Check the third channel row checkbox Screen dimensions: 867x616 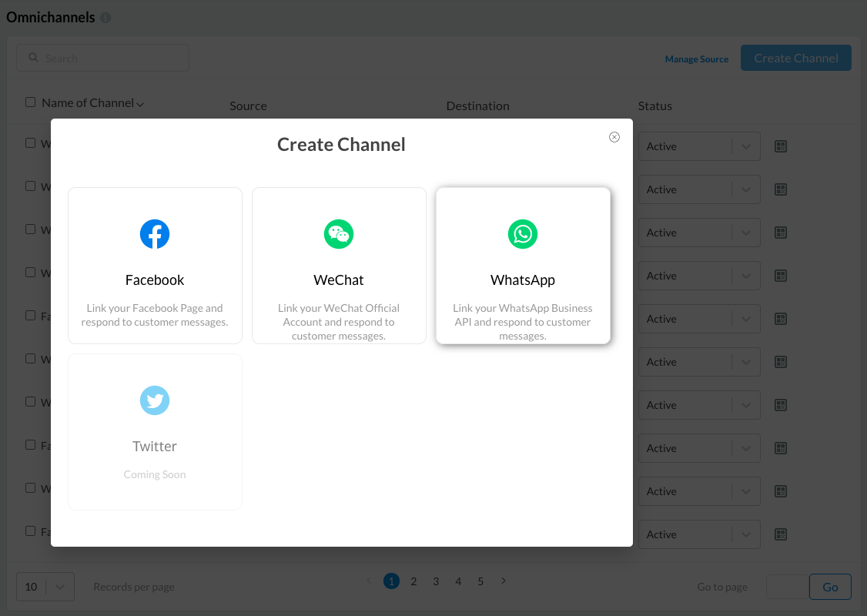click(30, 229)
